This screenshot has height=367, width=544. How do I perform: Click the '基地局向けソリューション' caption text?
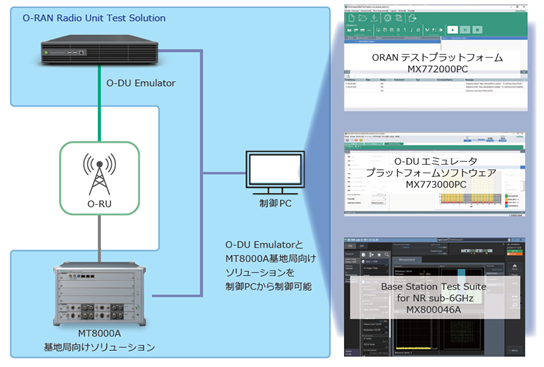(99, 347)
